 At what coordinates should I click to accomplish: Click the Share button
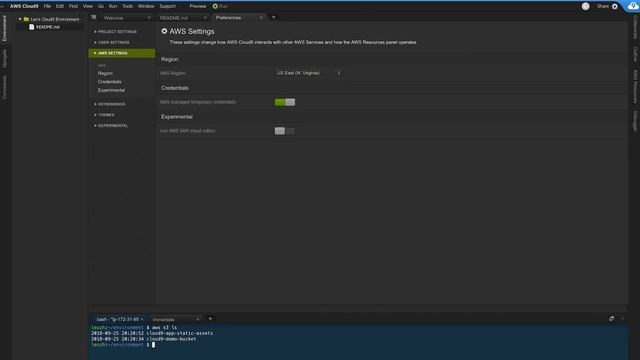(x=602, y=6)
